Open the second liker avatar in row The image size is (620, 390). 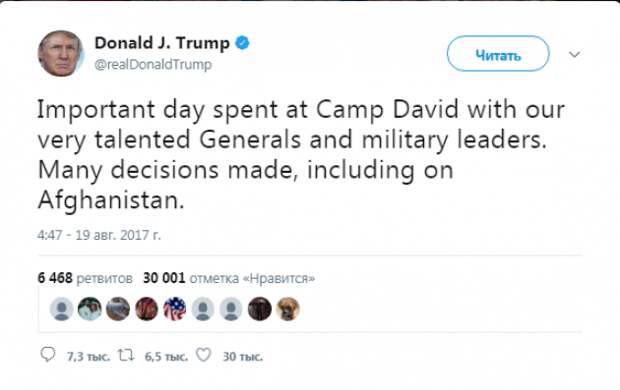(90, 309)
